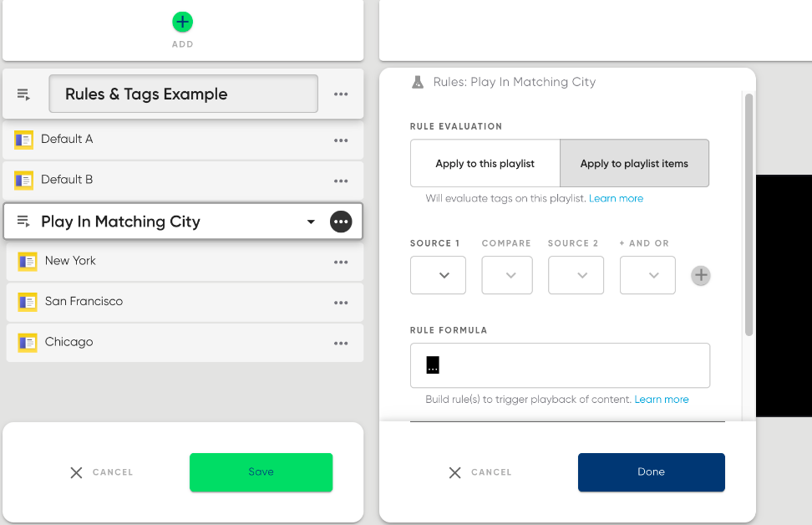Click the Chicago content icon
812x525 pixels.
[x=28, y=342]
